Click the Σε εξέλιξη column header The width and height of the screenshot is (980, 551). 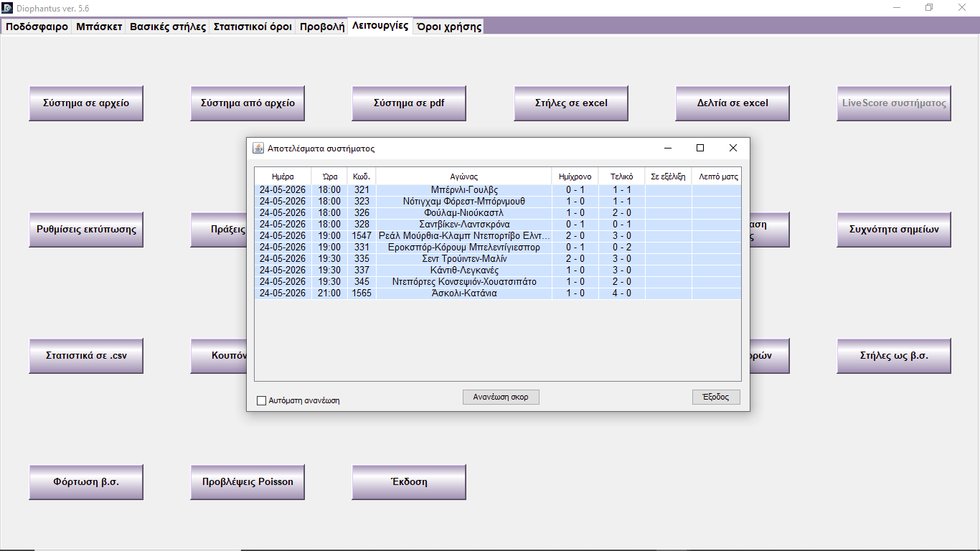click(x=668, y=176)
